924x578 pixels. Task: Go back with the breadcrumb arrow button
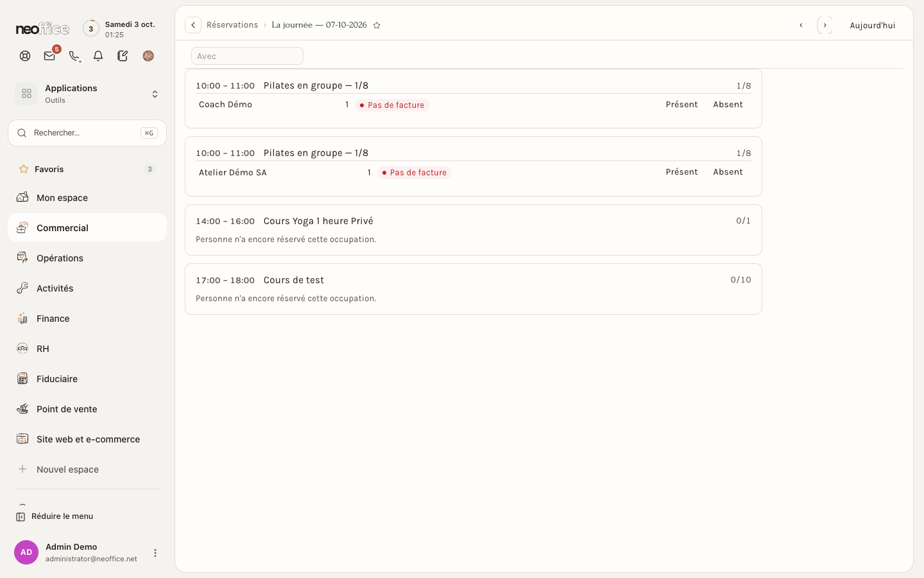click(x=193, y=25)
